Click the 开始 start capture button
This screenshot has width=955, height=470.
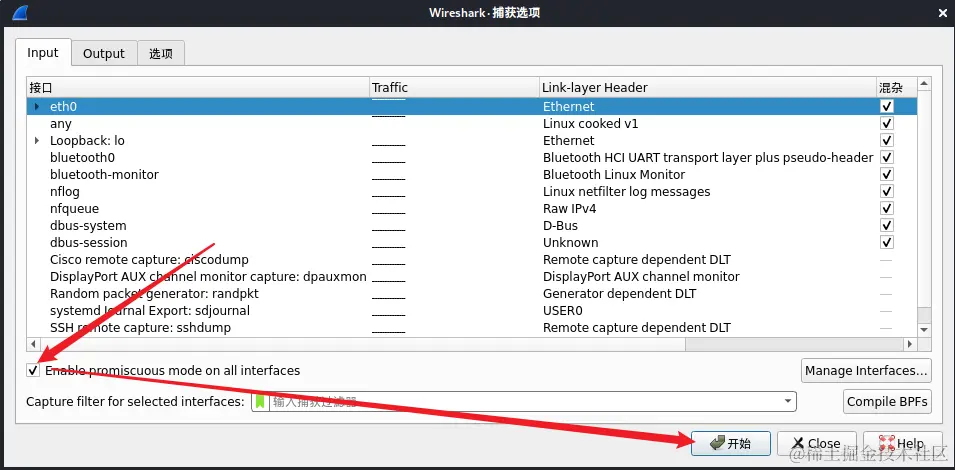(x=731, y=444)
